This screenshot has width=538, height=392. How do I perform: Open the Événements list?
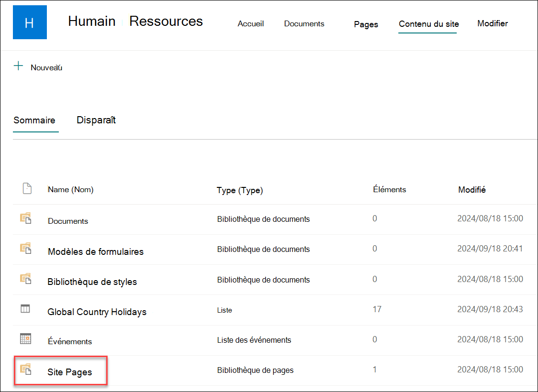(x=70, y=341)
